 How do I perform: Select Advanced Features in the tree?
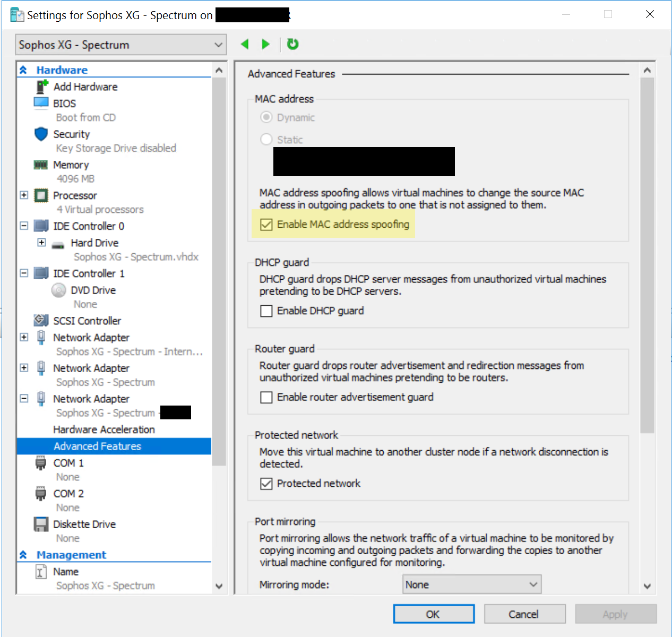click(x=114, y=446)
